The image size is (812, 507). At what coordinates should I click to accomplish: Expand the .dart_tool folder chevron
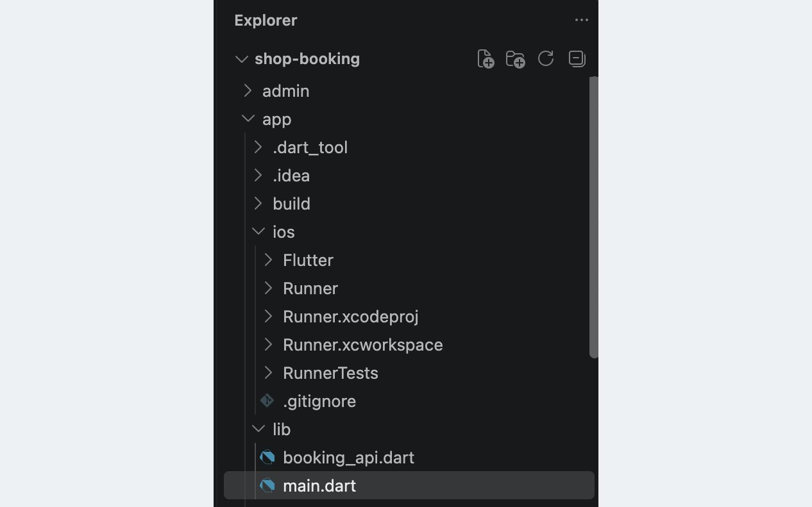[x=258, y=147]
